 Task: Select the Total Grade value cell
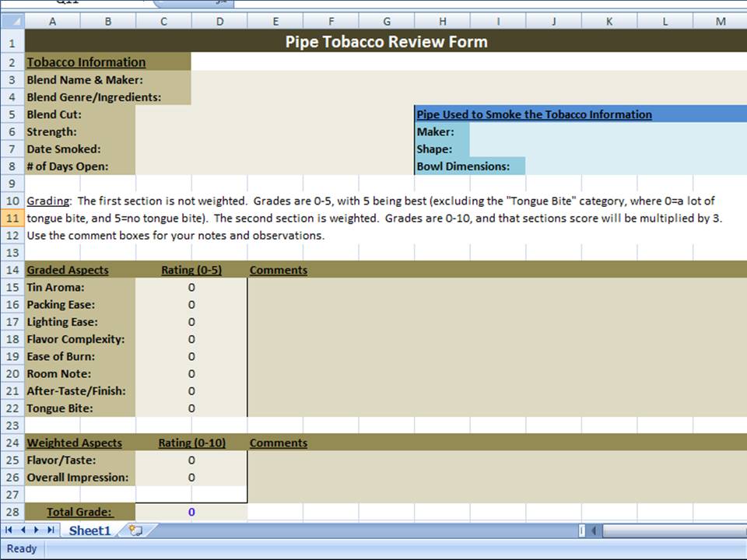tap(191, 512)
